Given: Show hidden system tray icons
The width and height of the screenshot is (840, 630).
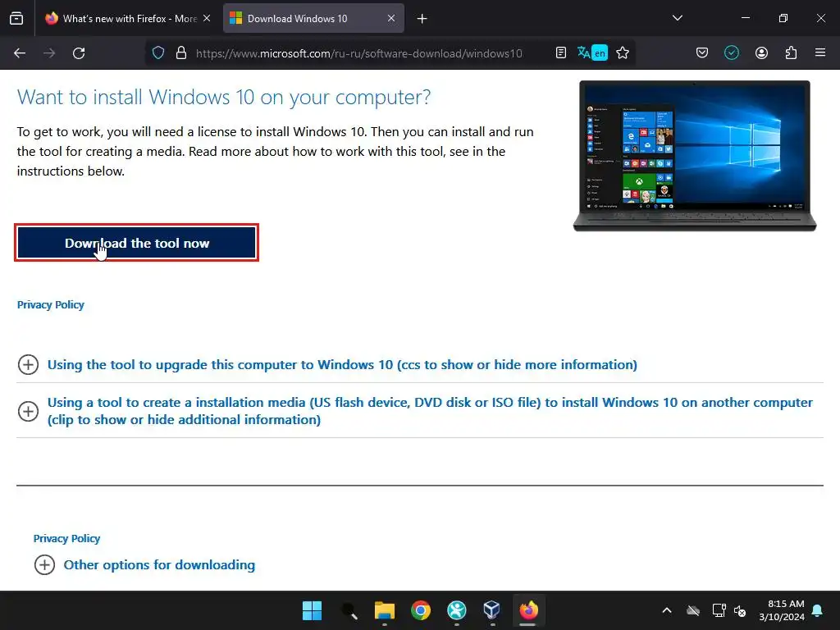Looking at the screenshot, I should 667,610.
